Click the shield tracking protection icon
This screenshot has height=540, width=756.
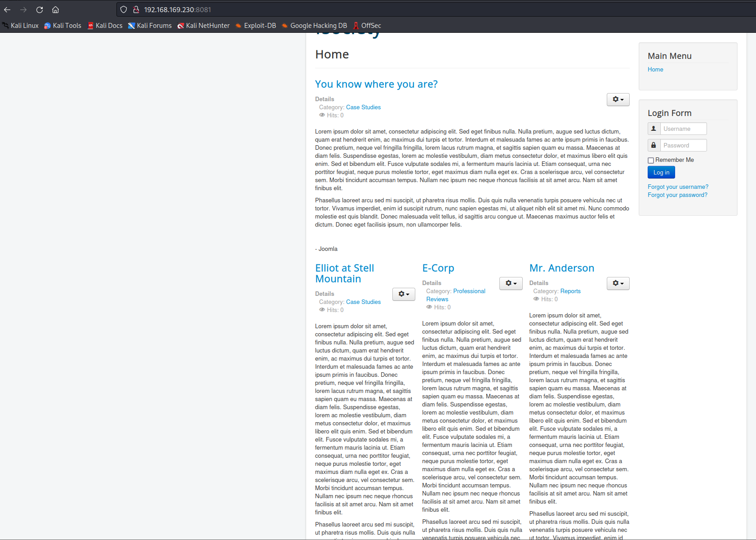(124, 9)
